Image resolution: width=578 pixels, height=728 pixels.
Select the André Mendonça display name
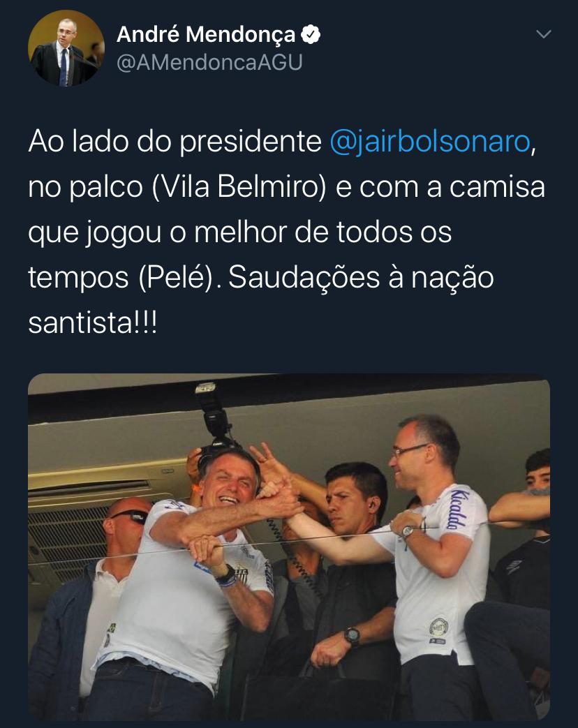click(x=206, y=34)
